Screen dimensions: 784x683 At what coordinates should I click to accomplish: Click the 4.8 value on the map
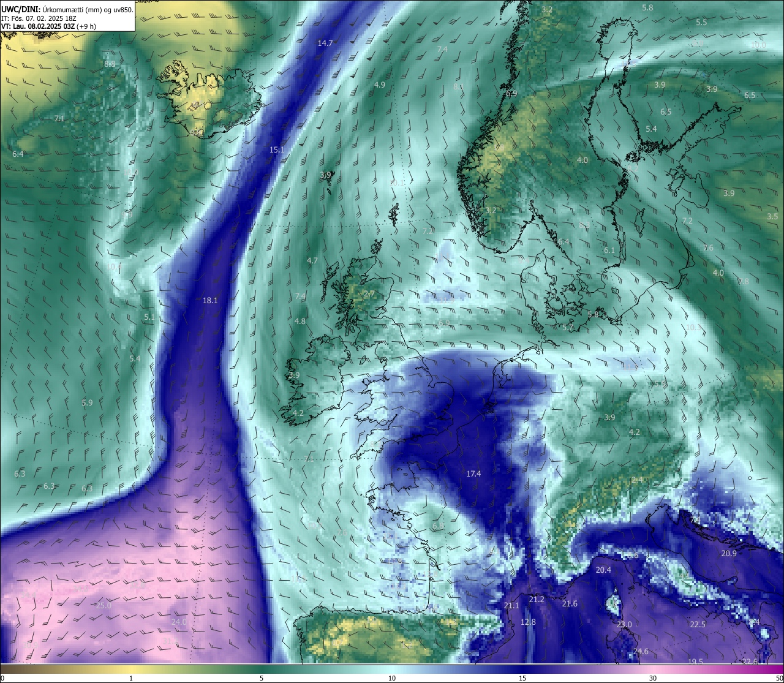point(300,321)
